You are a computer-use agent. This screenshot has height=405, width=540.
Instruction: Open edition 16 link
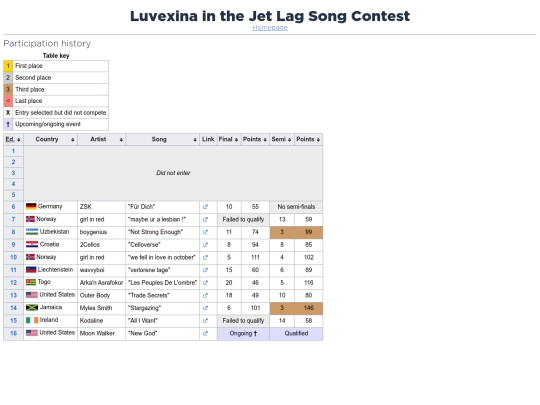[x=13, y=333]
